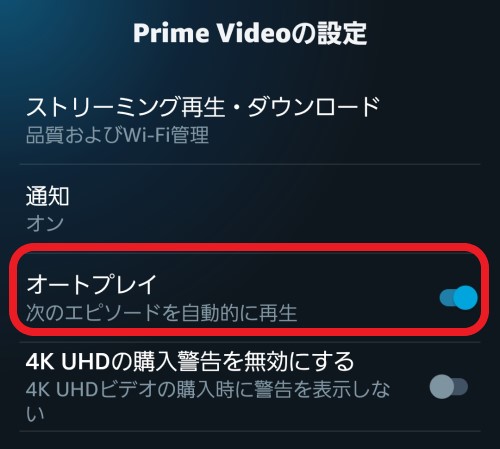Select the オートプレイ label text
Image resolution: width=500 pixels, height=449 pixels.
[x=91, y=284]
